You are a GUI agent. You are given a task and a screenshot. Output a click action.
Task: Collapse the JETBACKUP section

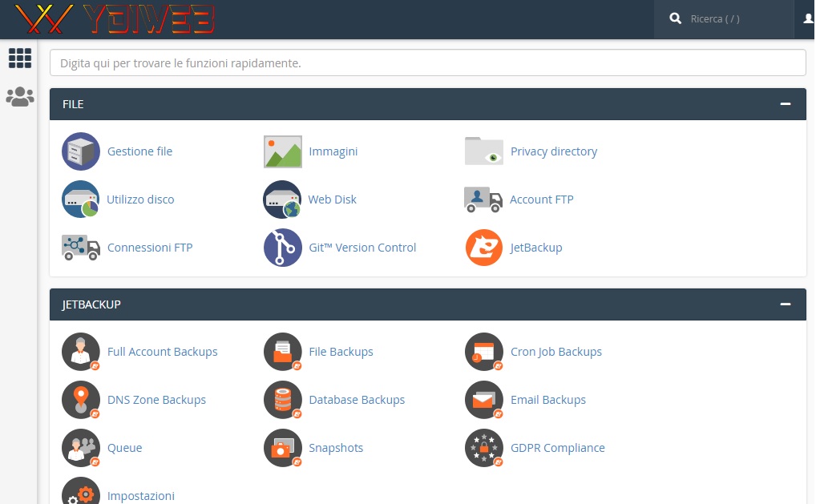pyautogui.click(x=785, y=304)
